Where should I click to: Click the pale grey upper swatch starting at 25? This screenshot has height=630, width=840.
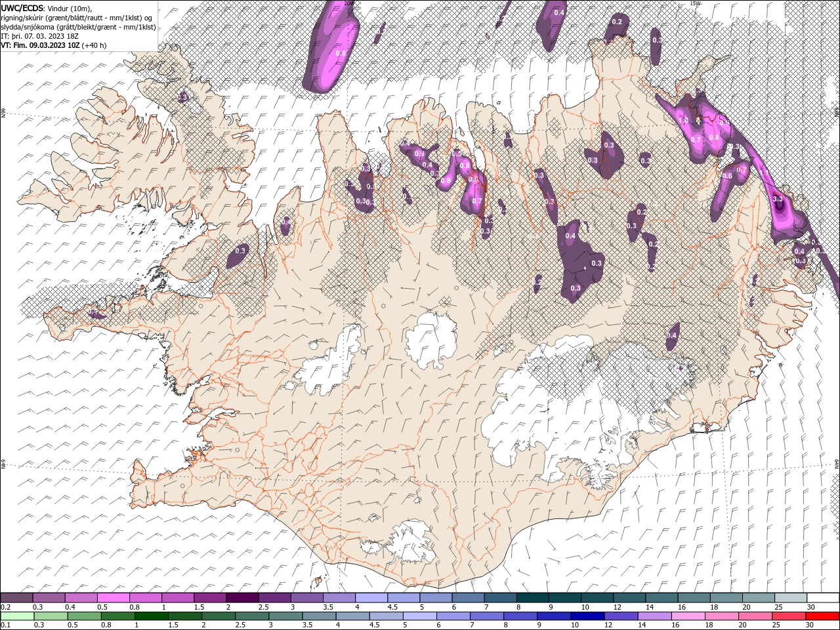click(x=790, y=598)
